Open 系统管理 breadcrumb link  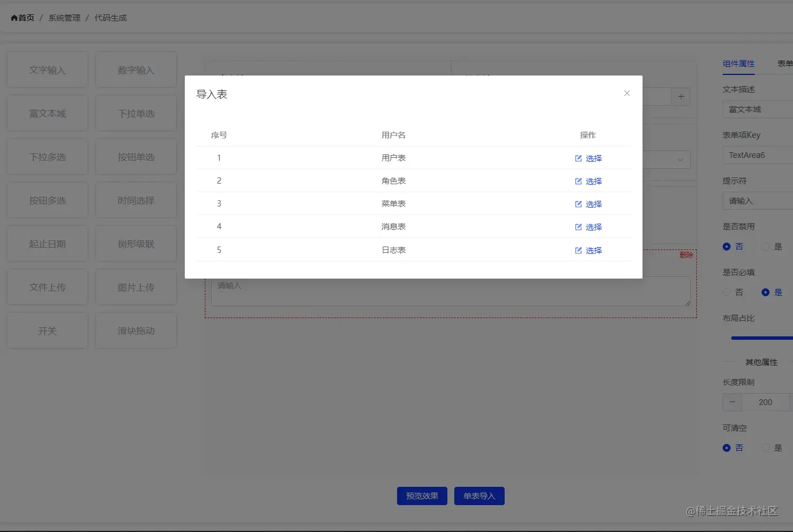coord(64,18)
